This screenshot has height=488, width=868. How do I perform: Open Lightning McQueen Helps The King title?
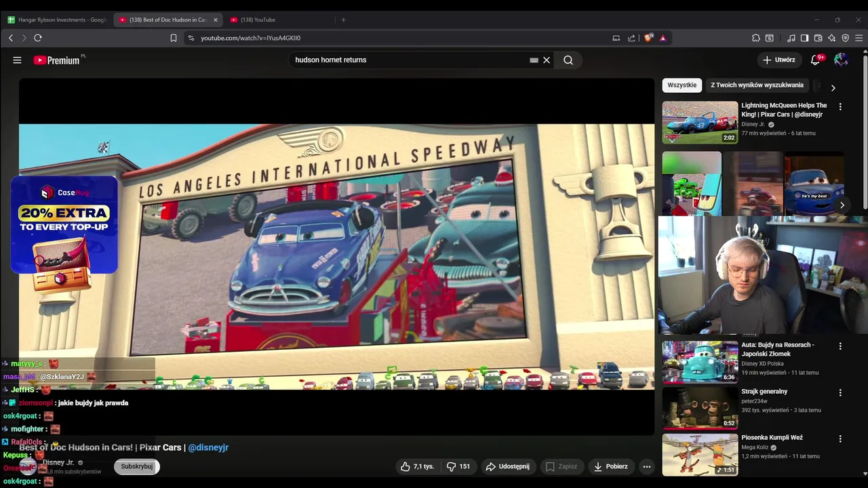[784, 110]
